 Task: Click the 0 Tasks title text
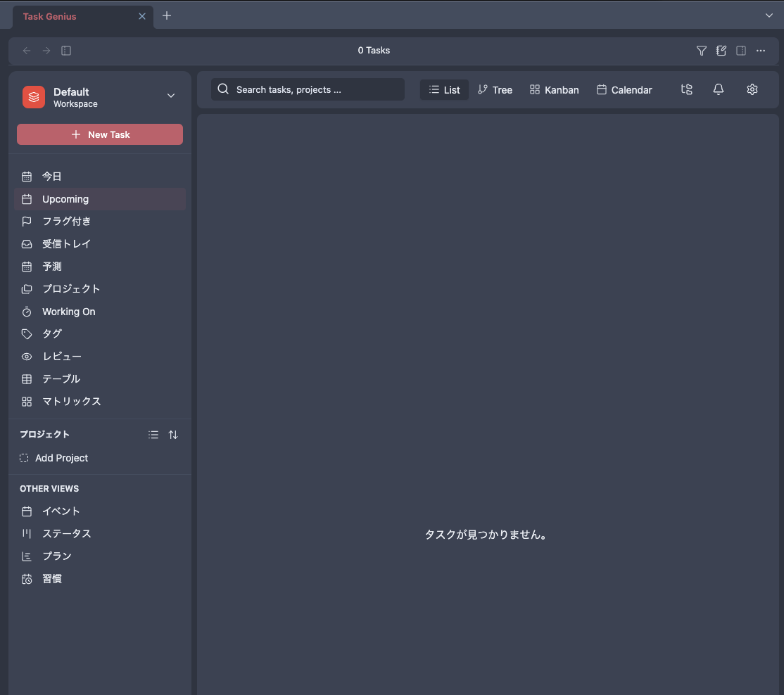(x=374, y=51)
